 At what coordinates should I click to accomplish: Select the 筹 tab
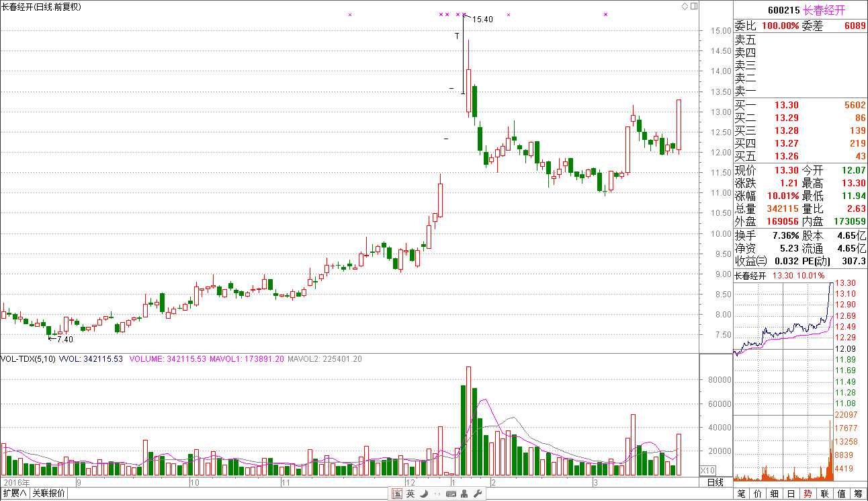pyautogui.click(x=859, y=494)
